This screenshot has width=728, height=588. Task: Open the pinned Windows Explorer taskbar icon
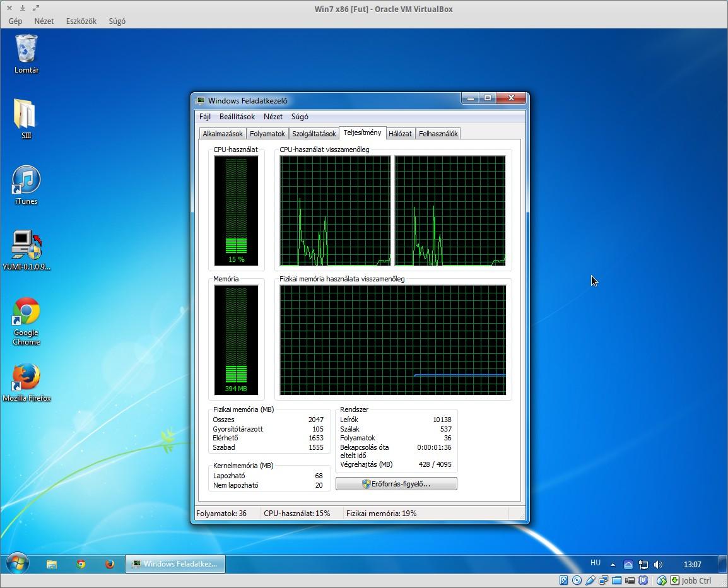[x=52, y=564]
